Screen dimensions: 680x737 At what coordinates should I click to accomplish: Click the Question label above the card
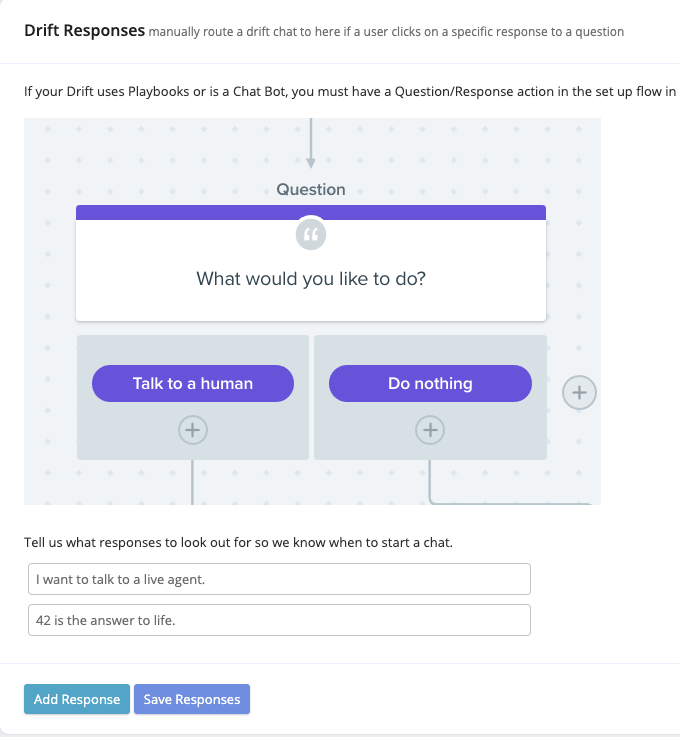pyautogui.click(x=311, y=190)
